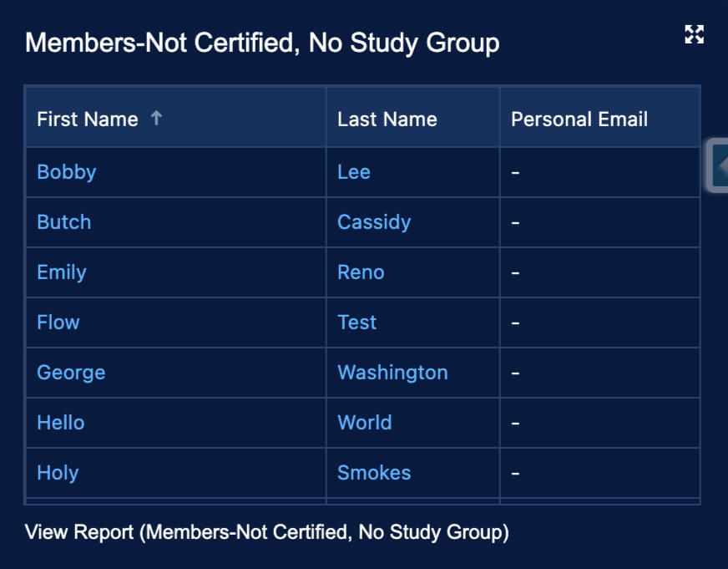The image size is (728, 569).
Task: Open the Flow first name link
Action: [x=58, y=323]
